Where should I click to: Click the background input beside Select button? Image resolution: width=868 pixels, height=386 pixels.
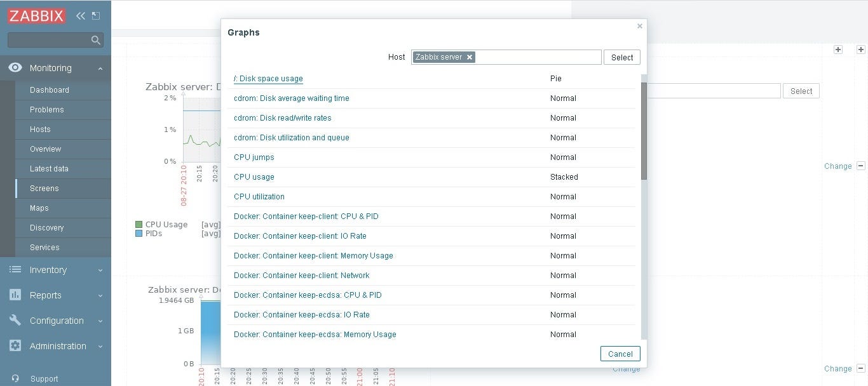(x=714, y=91)
